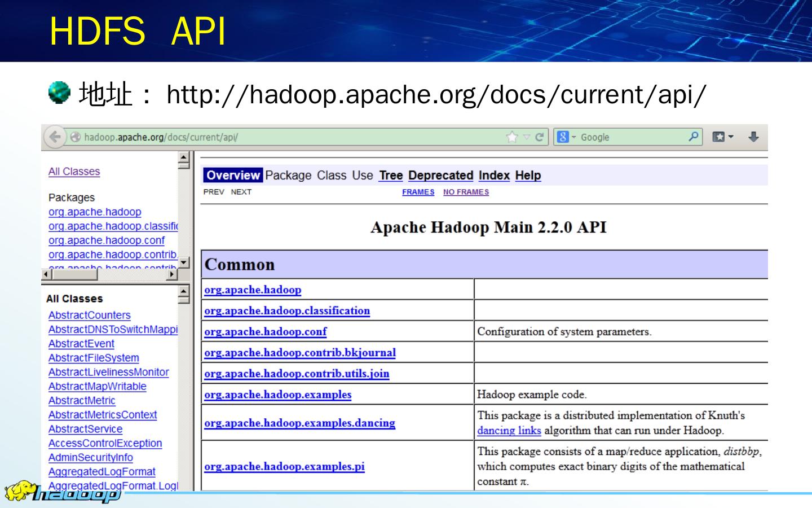This screenshot has height=508, width=812.
Task: Click the bookmark star in address bar
Action: (512, 137)
